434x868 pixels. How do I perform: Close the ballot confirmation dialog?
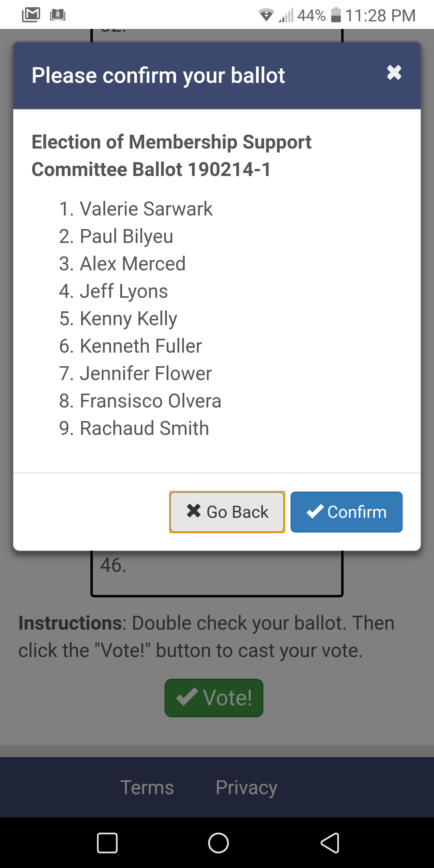coord(394,72)
